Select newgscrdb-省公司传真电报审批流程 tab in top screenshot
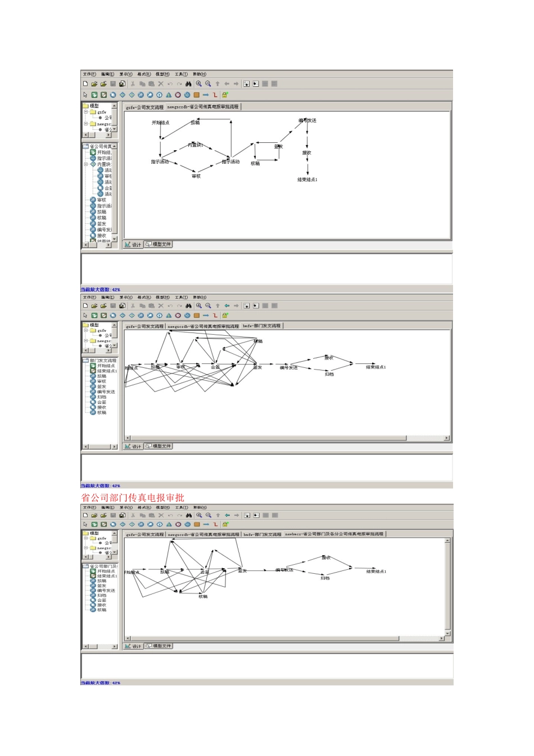Viewport: 534px width, 756px height. (203, 106)
